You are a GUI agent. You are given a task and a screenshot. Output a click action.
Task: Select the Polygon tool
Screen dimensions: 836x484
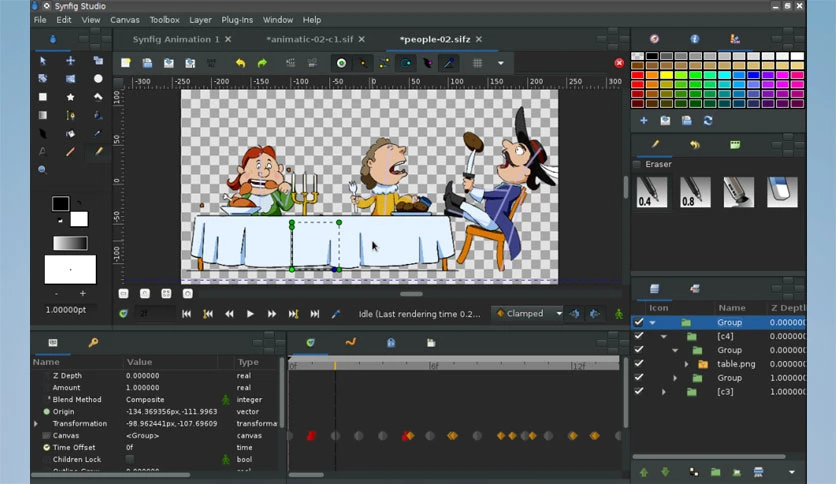(98, 97)
